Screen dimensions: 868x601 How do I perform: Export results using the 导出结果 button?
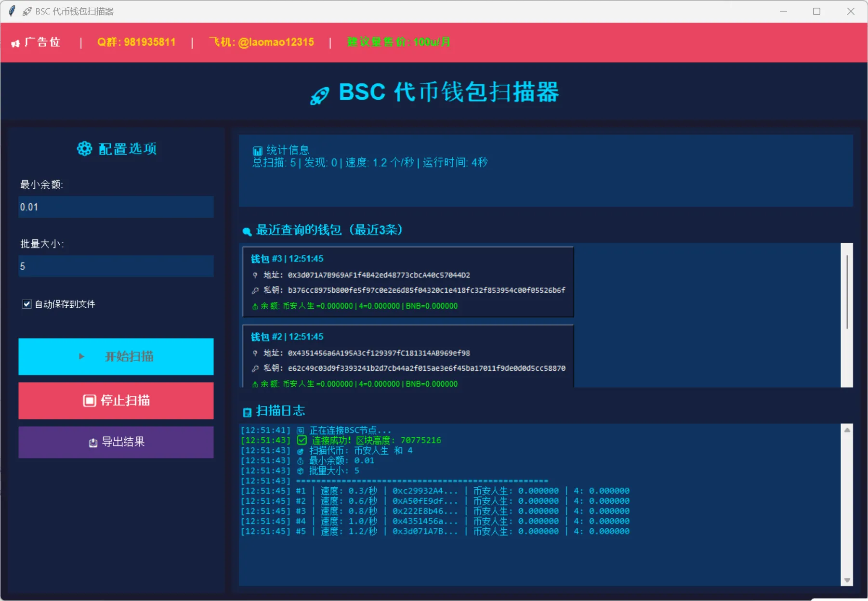[x=116, y=442]
